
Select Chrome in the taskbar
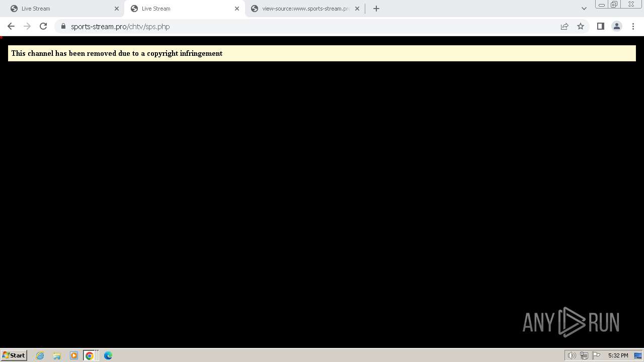point(90,355)
